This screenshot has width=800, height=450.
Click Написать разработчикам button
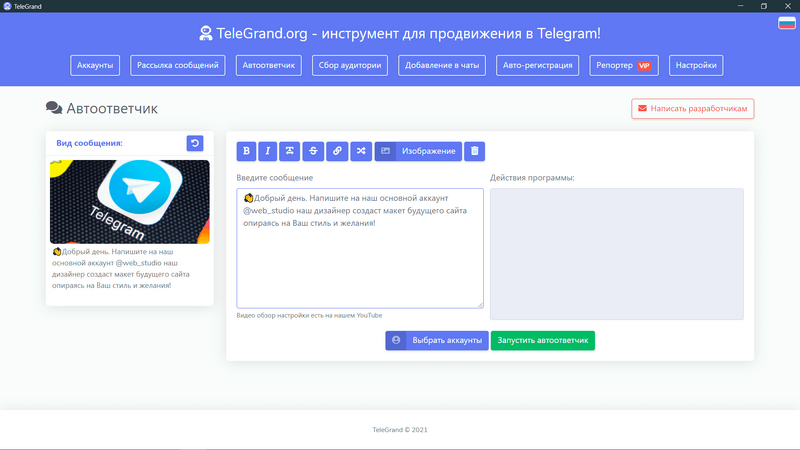click(x=692, y=109)
